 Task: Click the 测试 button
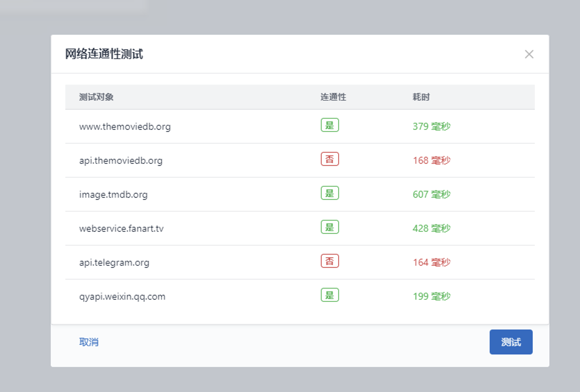[x=511, y=342]
